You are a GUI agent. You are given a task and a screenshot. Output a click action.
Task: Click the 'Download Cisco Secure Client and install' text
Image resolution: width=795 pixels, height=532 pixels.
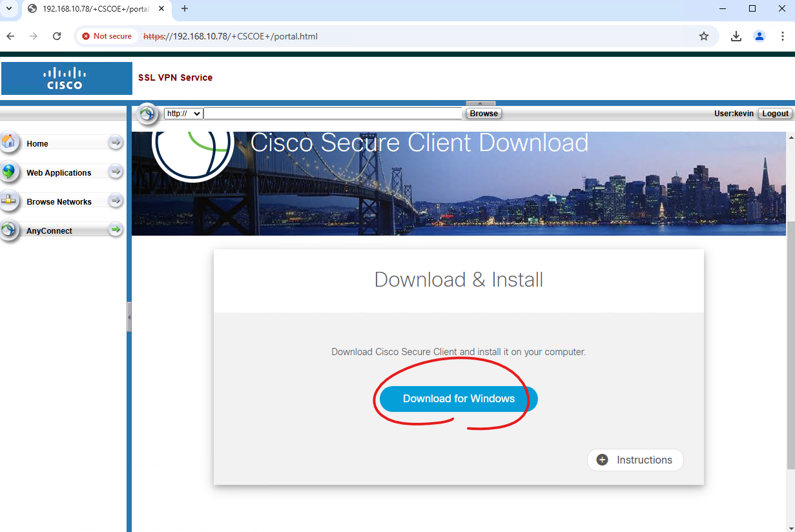459,352
